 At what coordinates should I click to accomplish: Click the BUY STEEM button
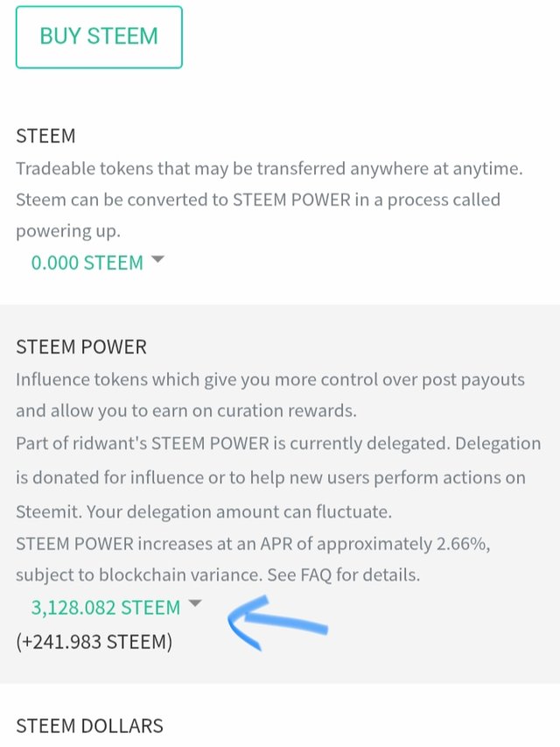pos(99,37)
